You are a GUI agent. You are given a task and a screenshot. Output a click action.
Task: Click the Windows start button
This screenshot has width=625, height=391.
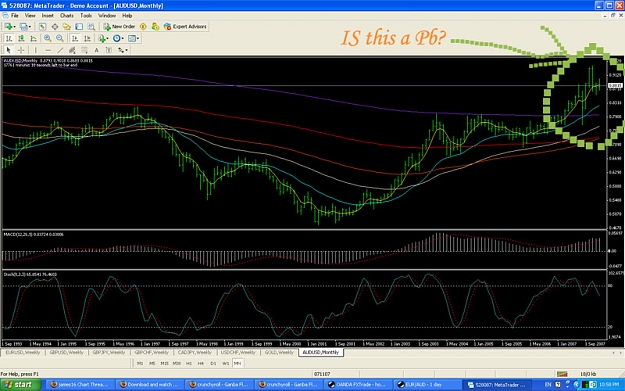click(x=20, y=385)
